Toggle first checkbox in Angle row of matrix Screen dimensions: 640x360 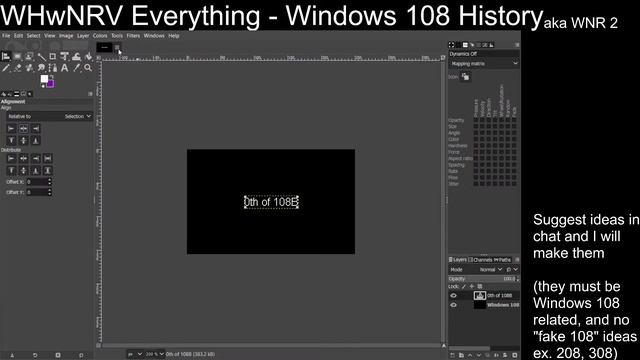(476, 133)
